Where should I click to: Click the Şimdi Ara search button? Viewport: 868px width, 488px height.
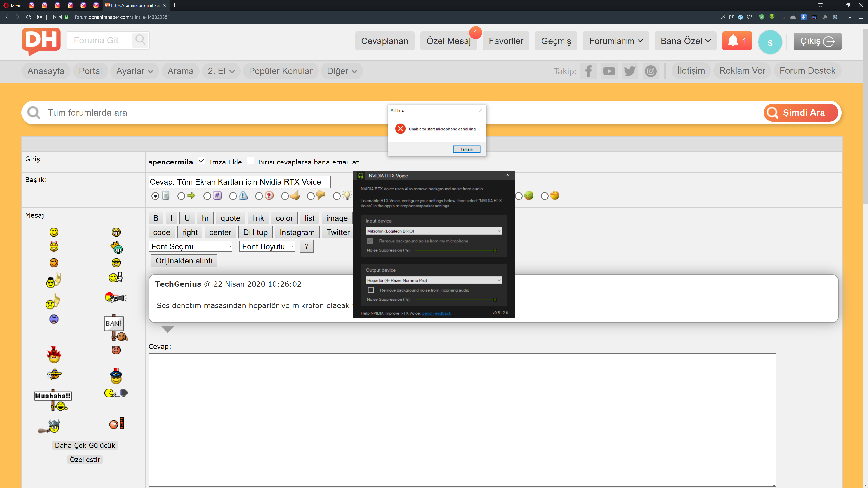coord(801,113)
